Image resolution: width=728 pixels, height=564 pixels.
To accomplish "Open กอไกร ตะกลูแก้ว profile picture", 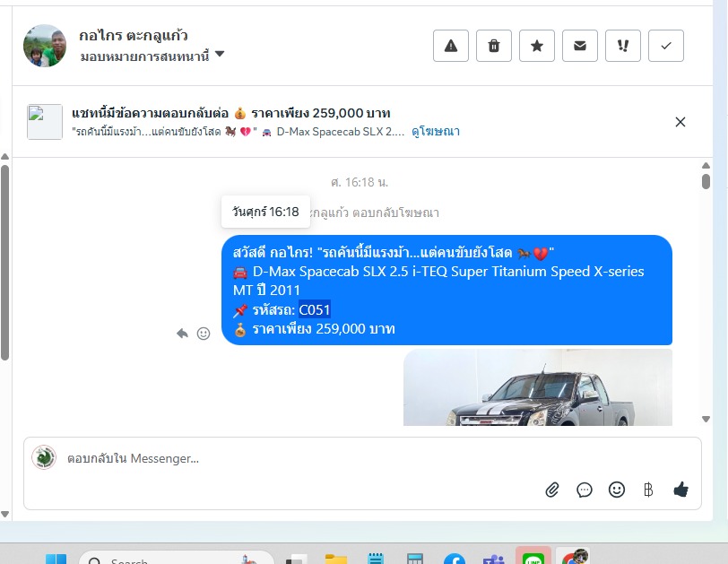I will coord(45,46).
